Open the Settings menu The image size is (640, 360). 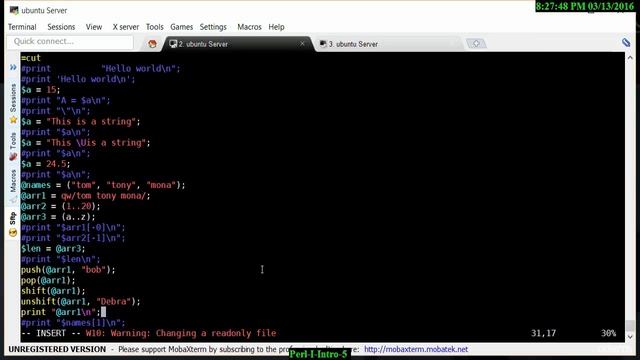pyautogui.click(x=213, y=27)
